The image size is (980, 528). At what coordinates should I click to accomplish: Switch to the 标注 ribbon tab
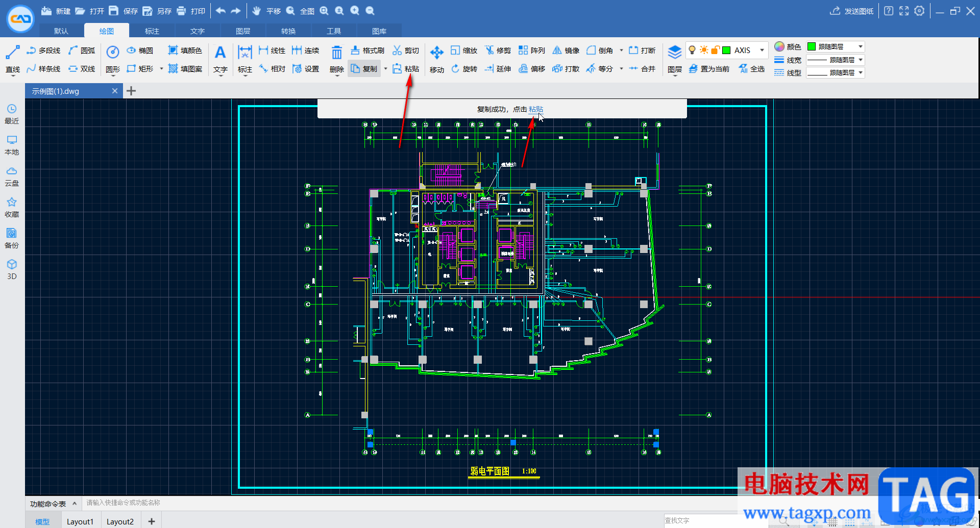(x=152, y=31)
